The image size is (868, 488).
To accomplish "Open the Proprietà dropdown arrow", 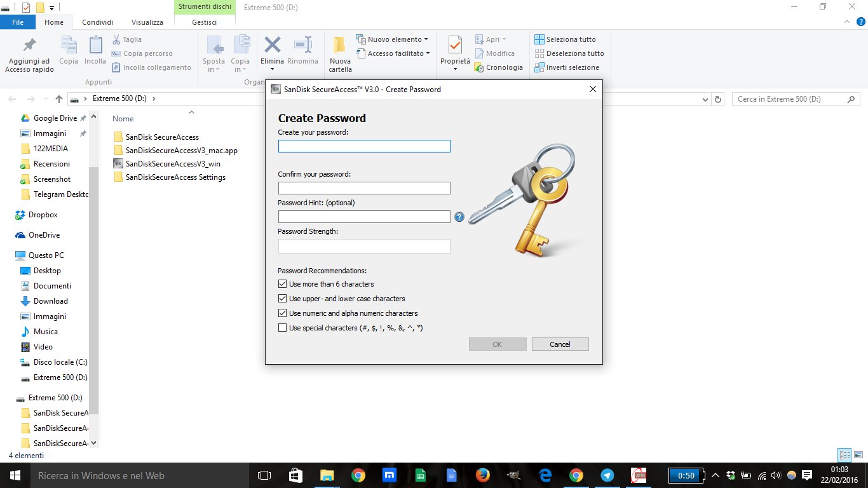I will [455, 69].
